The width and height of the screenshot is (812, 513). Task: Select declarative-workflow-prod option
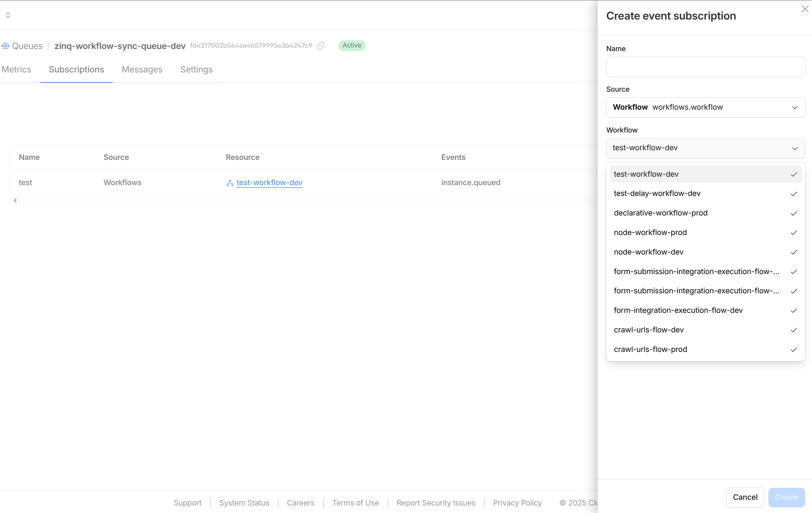(x=660, y=213)
